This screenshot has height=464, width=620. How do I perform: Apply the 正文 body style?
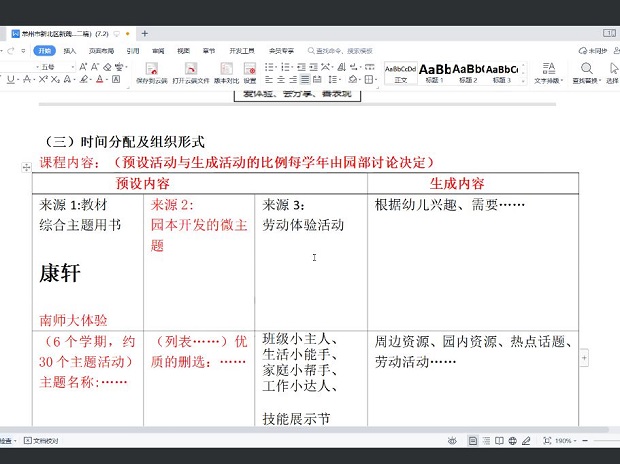[401, 73]
